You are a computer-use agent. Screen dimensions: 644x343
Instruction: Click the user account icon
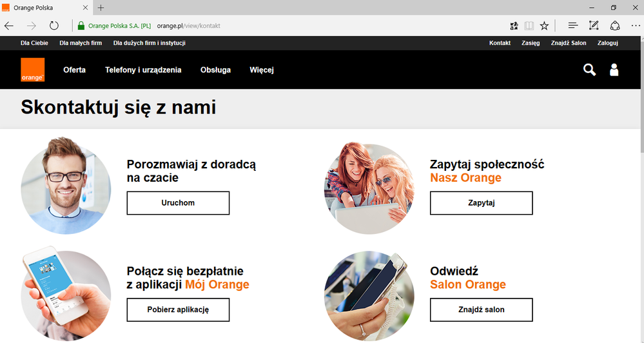(x=614, y=70)
